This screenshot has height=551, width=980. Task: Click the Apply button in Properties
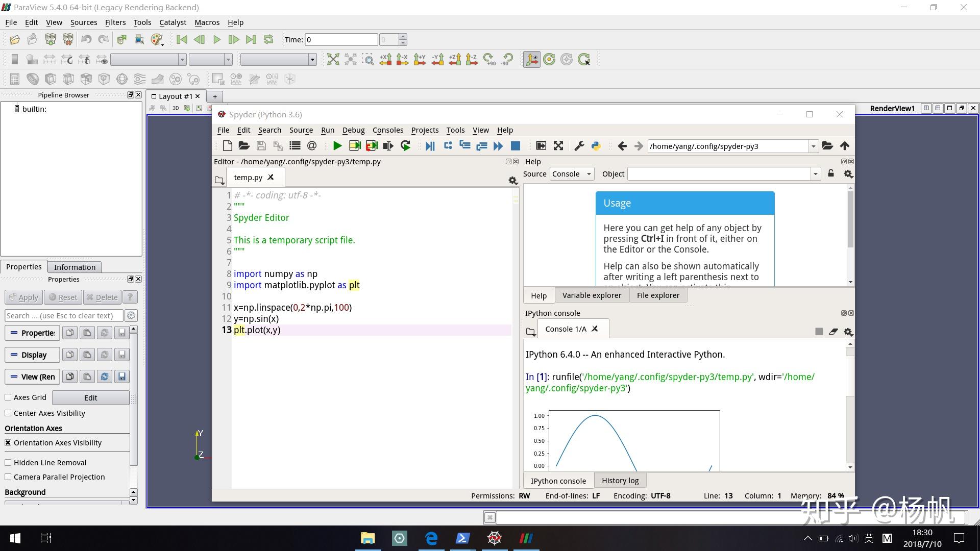[23, 297]
